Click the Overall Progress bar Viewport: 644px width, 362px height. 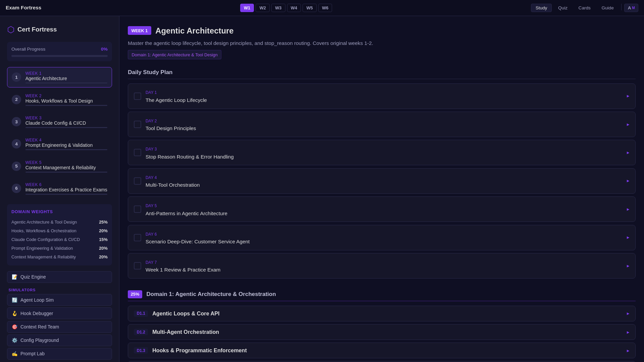[x=59, y=56]
